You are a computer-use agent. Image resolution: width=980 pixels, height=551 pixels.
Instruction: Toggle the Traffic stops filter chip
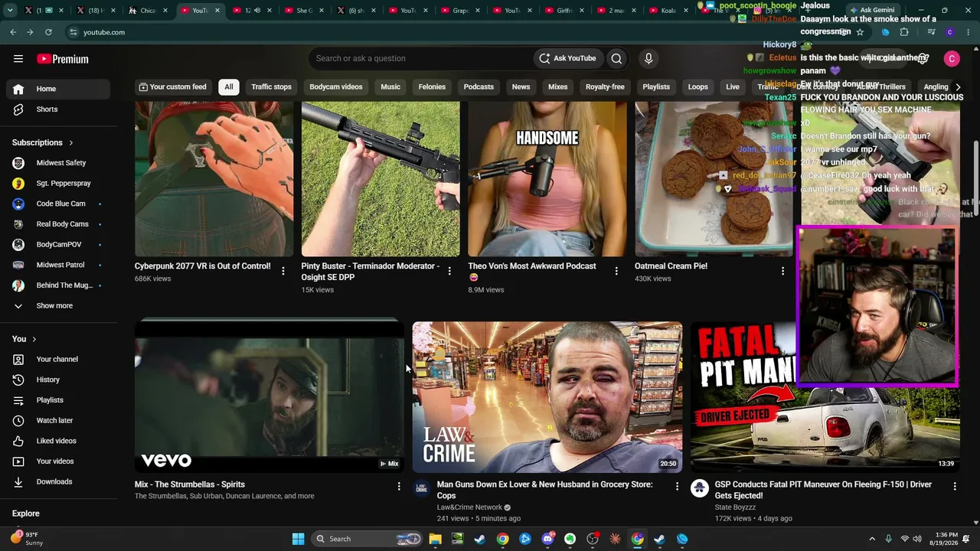pos(272,86)
